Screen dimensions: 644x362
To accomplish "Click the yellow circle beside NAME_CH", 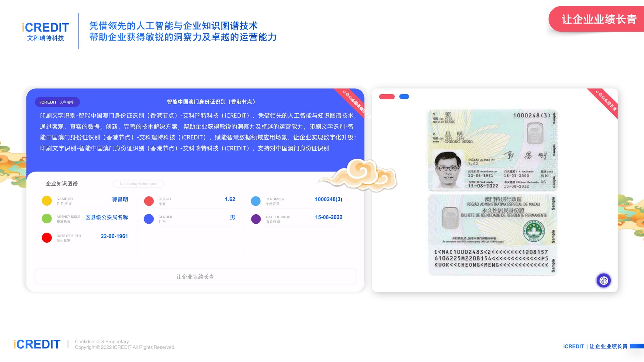I will tap(47, 201).
